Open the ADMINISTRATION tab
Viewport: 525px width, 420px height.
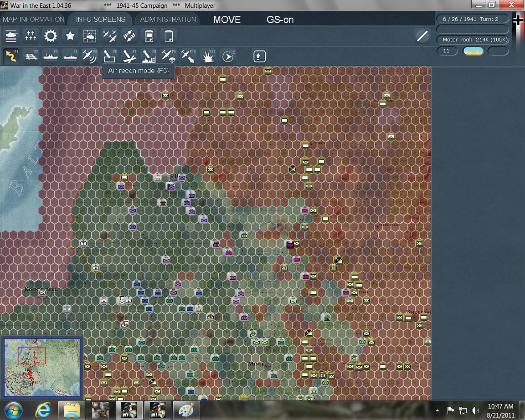pyautogui.click(x=168, y=20)
